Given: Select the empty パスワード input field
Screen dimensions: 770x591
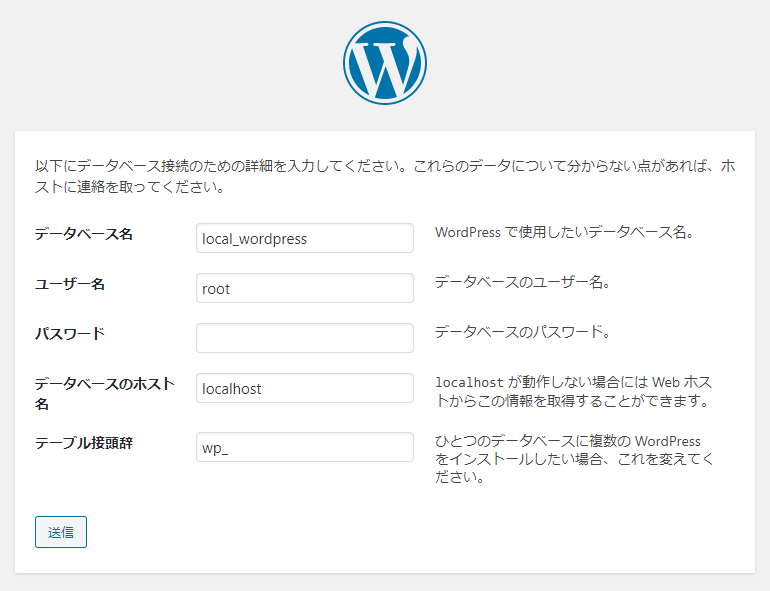Looking at the screenshot, I should tap(305, 338).
